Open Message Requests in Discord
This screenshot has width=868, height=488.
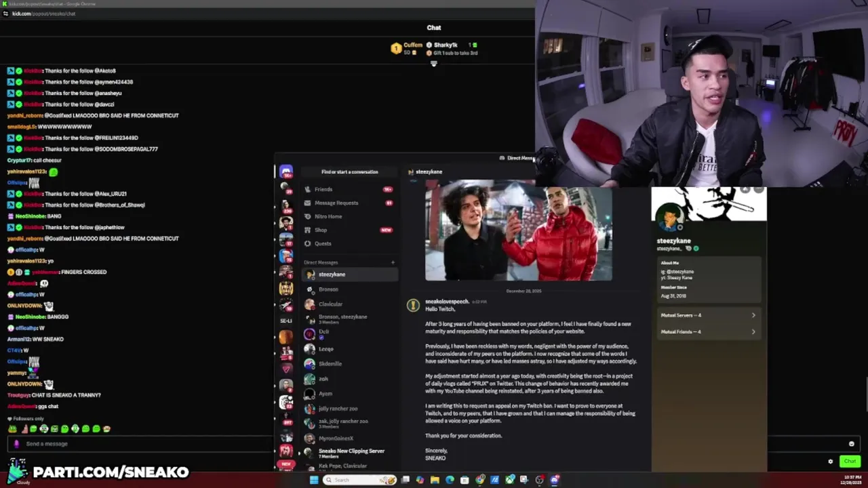click(x=349, y=203)
